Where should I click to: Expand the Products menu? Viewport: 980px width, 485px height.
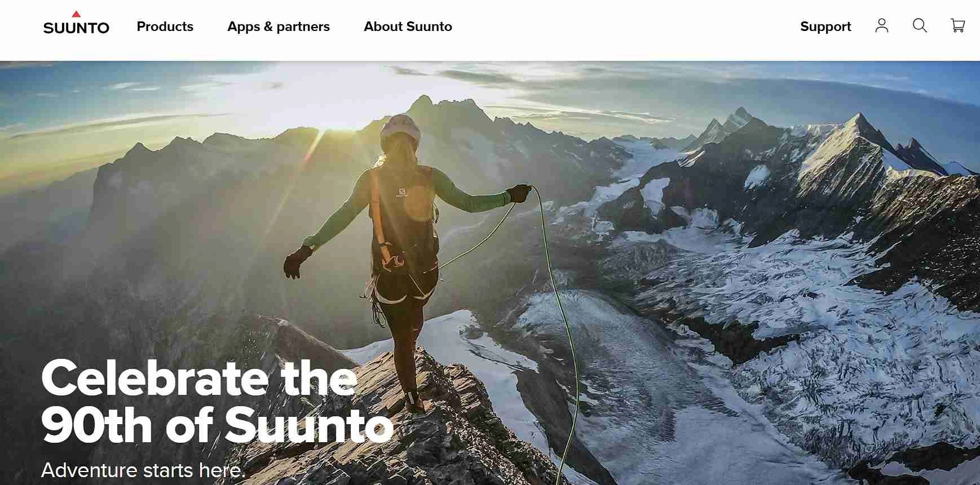[165, 26]
